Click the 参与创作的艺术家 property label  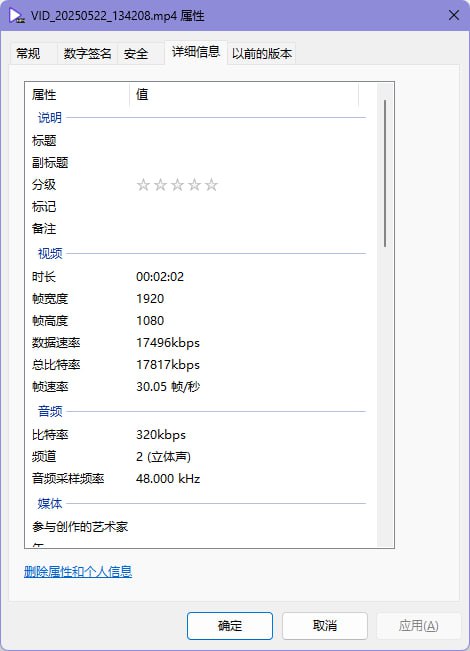pyautogui.click(x=80, y=527)
